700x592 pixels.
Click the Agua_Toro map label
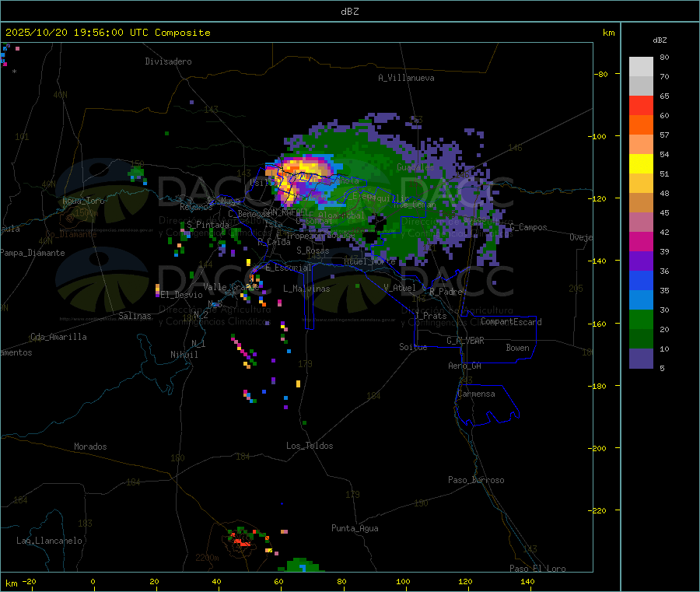(x=83, y=201)
